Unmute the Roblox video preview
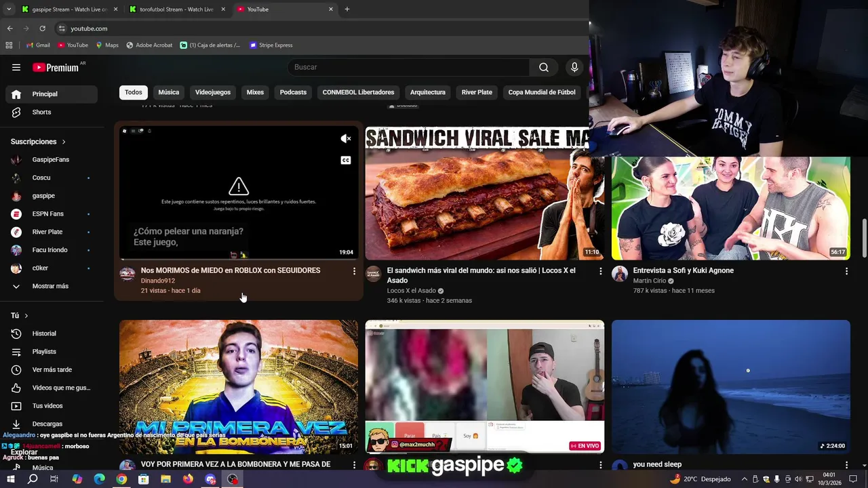868x488 pixels. click(346, 139)
